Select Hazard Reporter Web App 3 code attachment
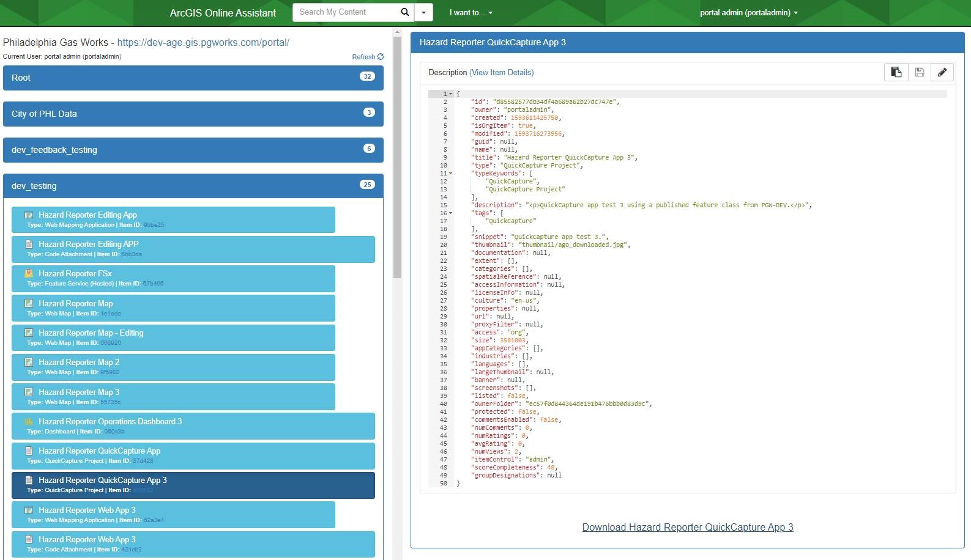This screenshot has height=560, width=971. point(193,544)
